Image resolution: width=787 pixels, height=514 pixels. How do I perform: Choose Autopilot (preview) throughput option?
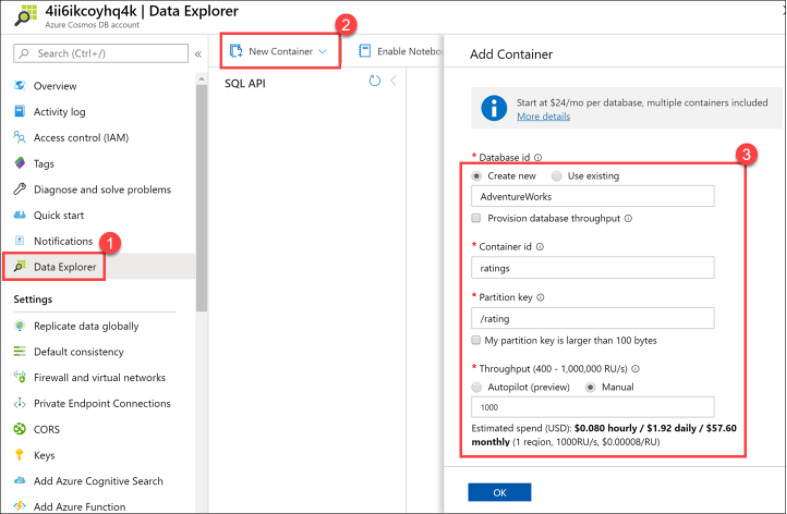point(477,387)
